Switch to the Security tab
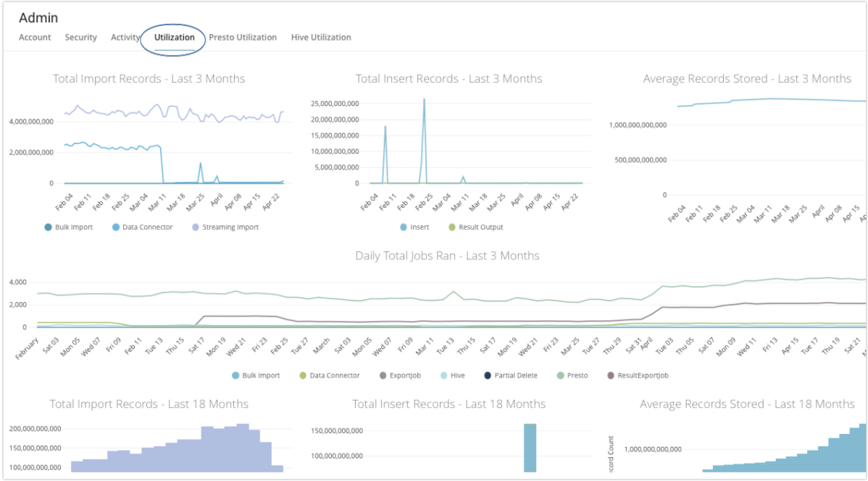This screenshot has width=868, height=481. click(80, 37)
